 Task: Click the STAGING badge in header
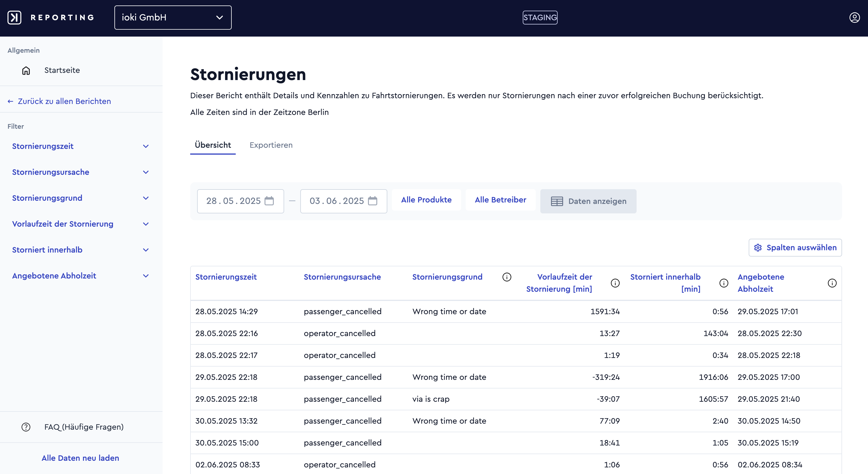click(x=540, y=18)
